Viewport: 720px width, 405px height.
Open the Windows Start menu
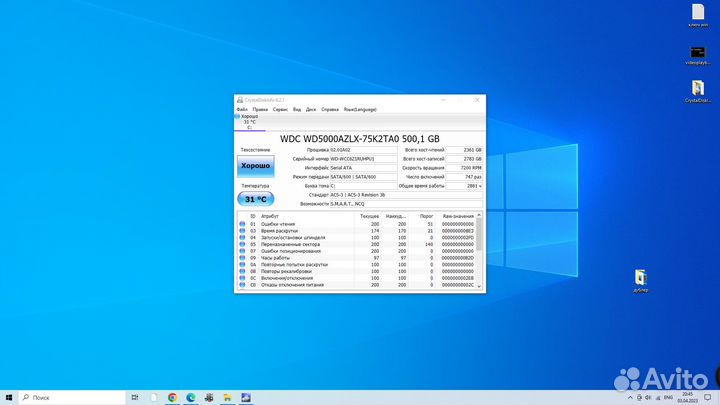[x=9, y=397]
